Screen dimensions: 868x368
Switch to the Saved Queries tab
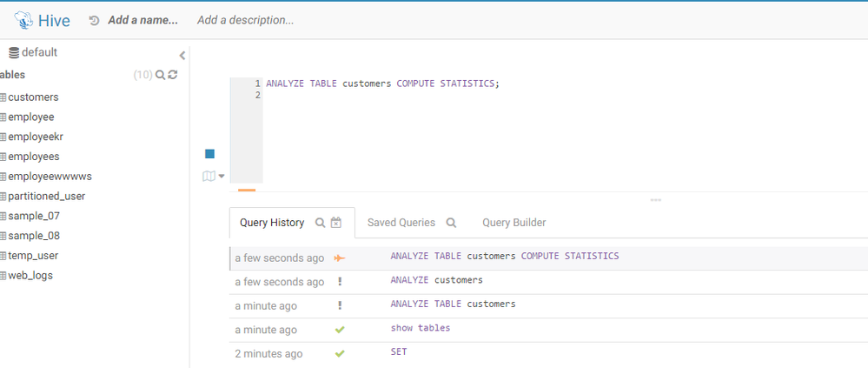pos(401,223)
